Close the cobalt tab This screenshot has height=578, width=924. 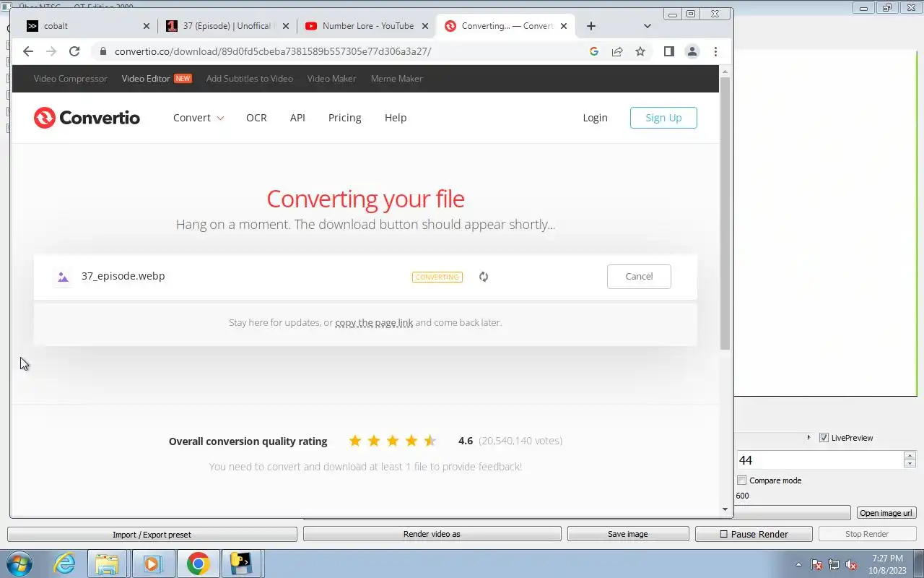147,26
